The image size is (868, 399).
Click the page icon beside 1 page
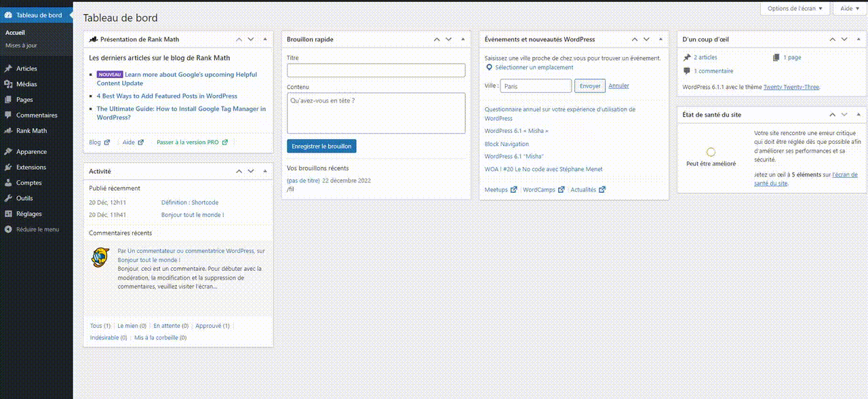(776, 58)
